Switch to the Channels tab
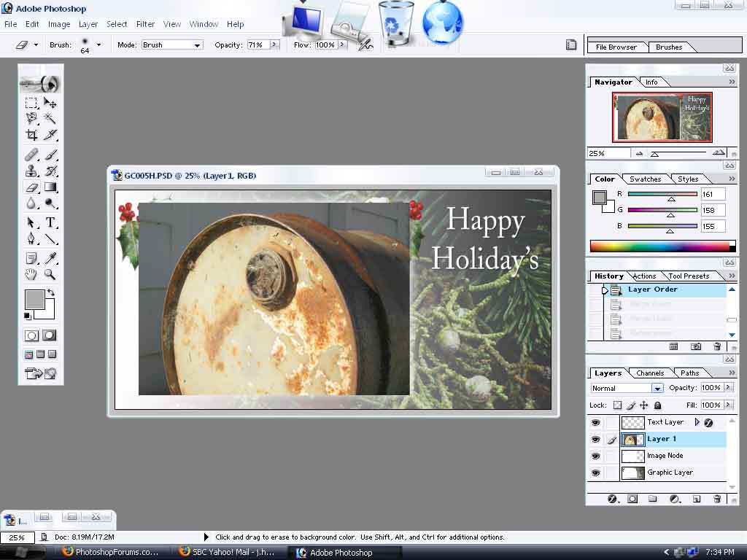747x560 pixels. (649, 373)
